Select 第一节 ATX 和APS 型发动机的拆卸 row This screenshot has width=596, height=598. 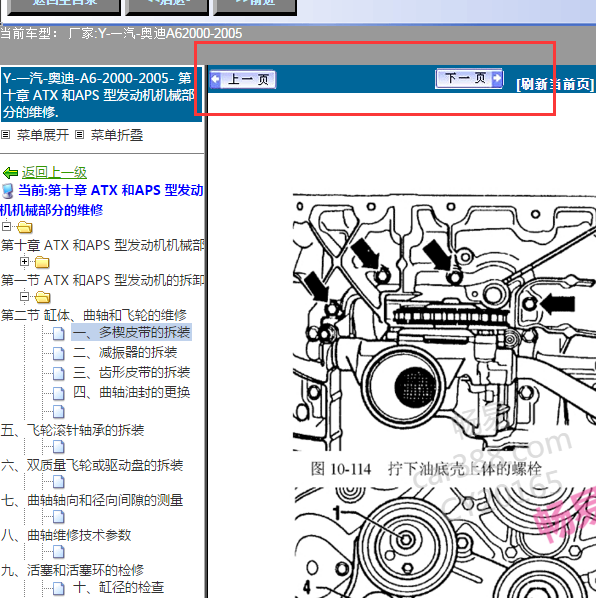coord(103,280)
